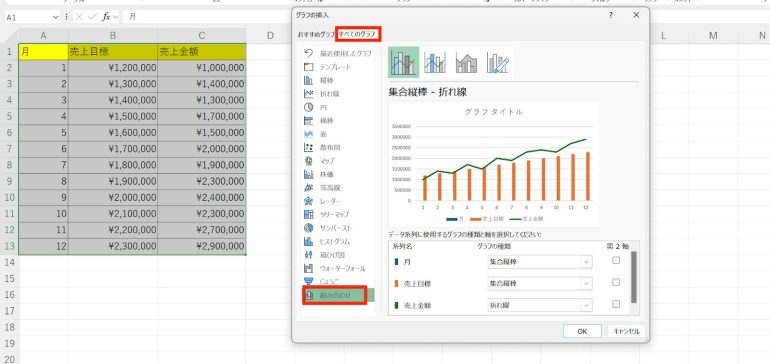Click yellow header cell 月 in A1
Viewport: 770px width, 364px height.
[43, 52]
